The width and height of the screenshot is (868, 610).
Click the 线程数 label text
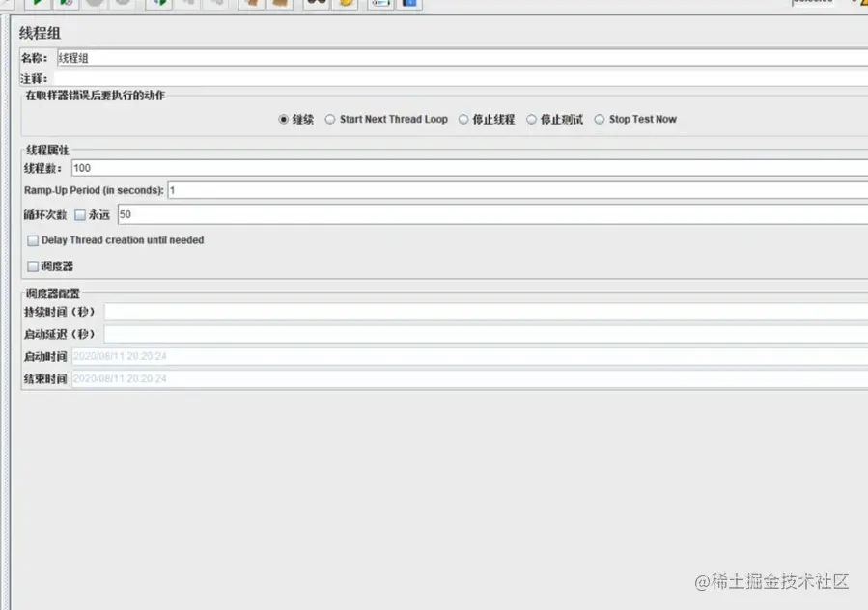click(42, 168)
